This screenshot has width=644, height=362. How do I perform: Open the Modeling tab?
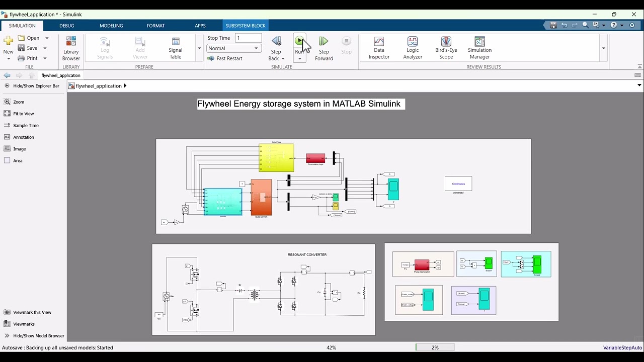[111, 26]
